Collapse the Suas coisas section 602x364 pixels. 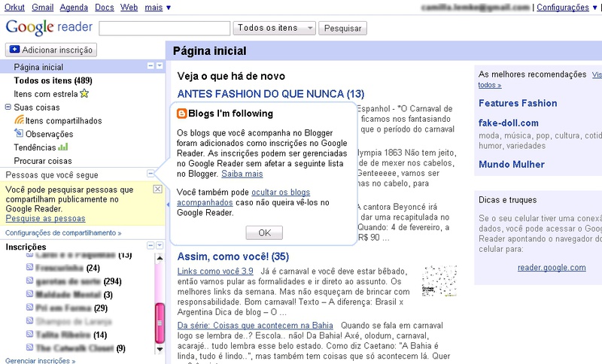click(x=8, y=107)
